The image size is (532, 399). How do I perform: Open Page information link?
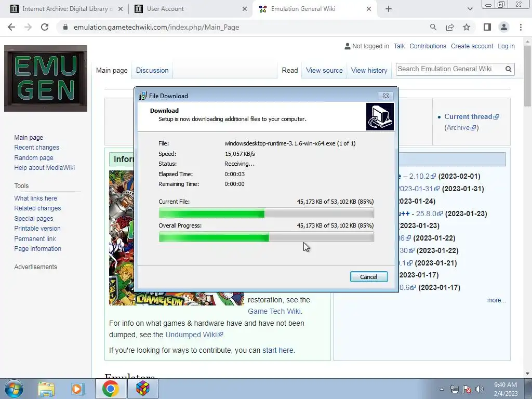coord(37,249)
